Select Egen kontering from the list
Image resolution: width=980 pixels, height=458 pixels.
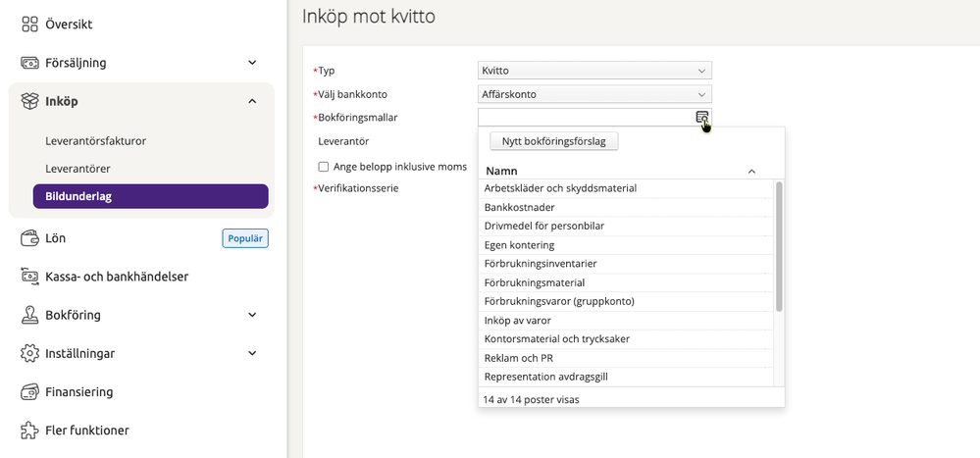[626, 245]
